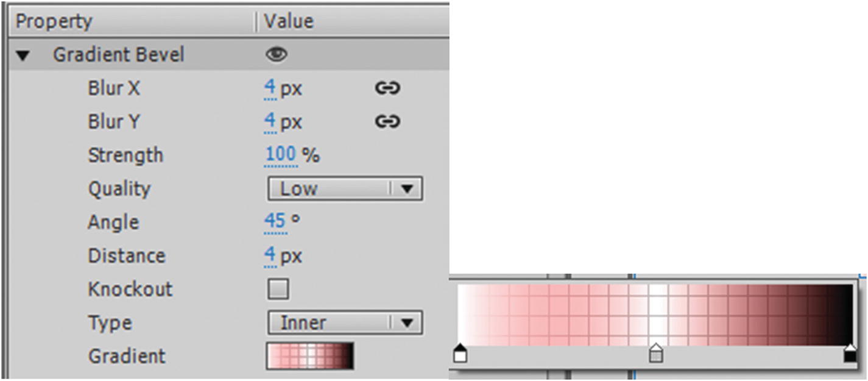
Task: Click the Property column header
Action: click(x=55, y=21)
